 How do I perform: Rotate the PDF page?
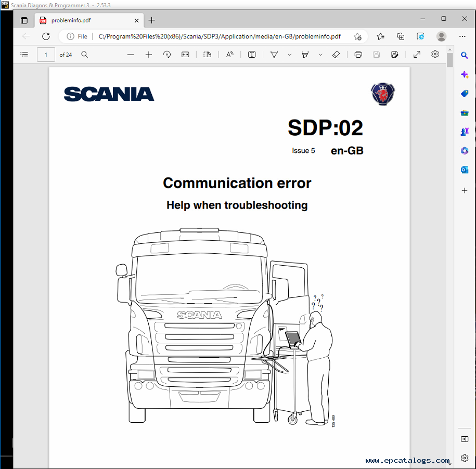tap(167, 55)
